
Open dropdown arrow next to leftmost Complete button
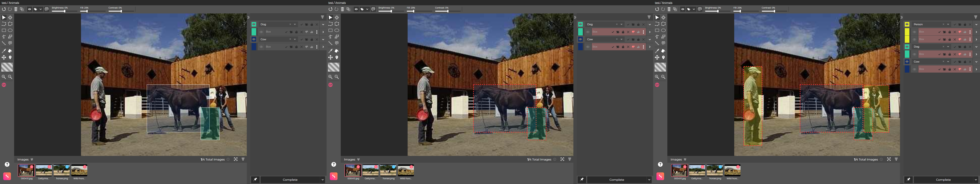point(322,180)
